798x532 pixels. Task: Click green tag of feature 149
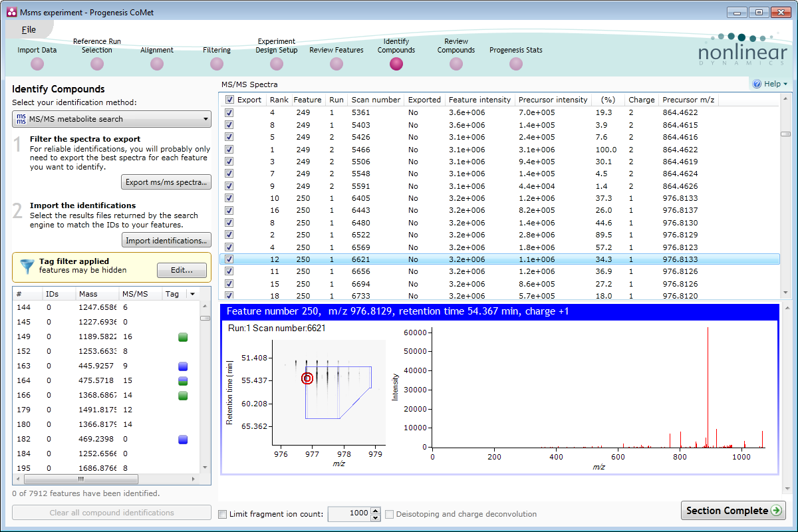coord(183,337)
